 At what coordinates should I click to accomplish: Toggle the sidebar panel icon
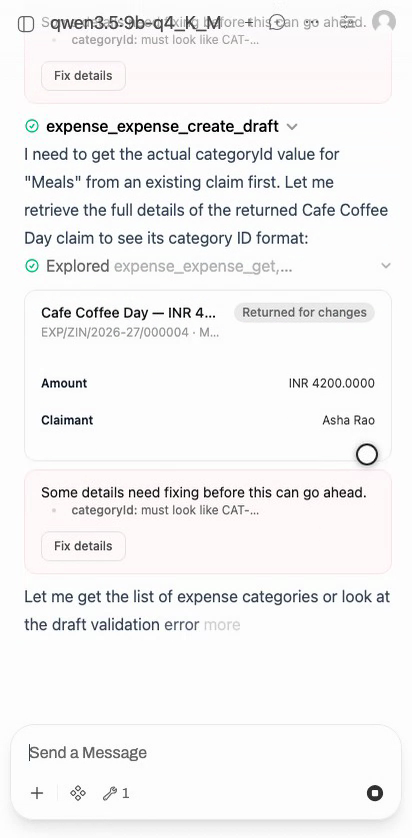tap(26, 24)
